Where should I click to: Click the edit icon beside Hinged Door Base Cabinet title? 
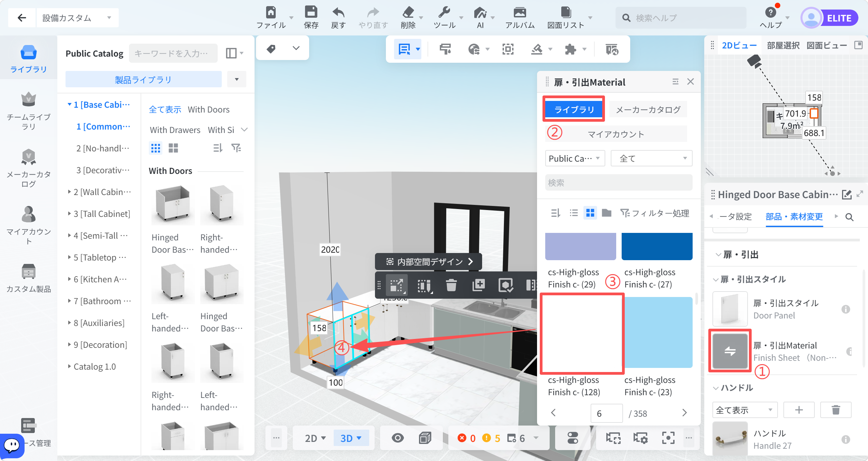pos(847,195)
